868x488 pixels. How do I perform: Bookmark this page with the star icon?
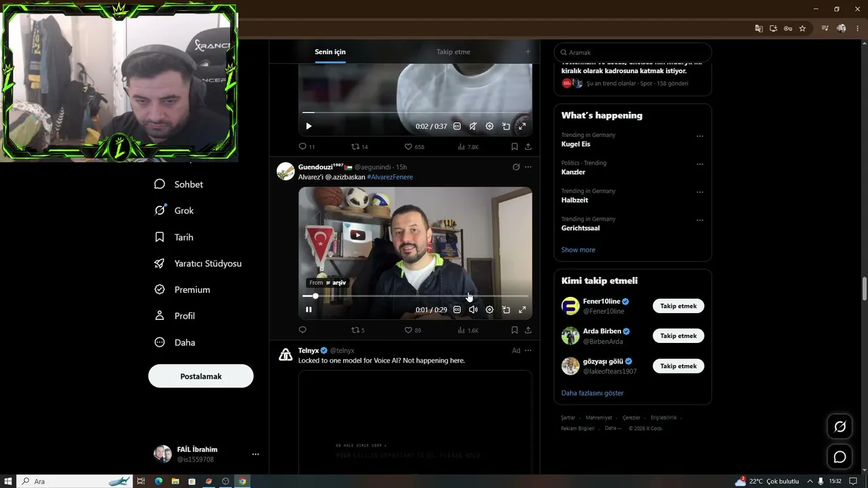coord(802,28)
